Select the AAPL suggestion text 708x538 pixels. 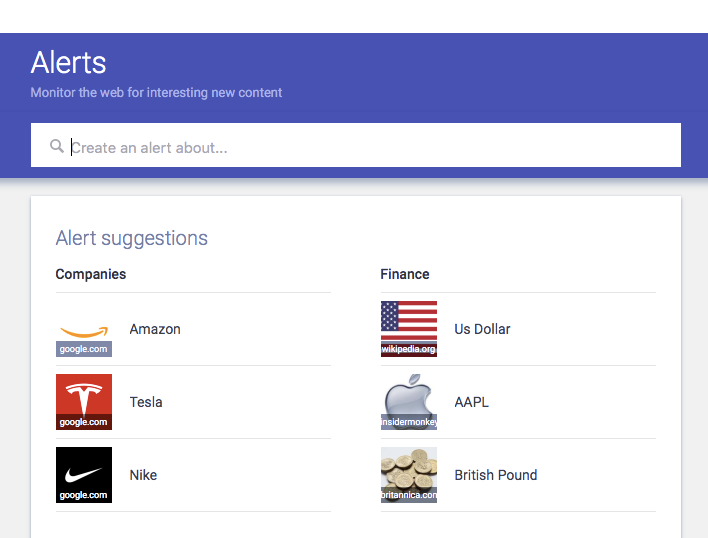[471, 402]
